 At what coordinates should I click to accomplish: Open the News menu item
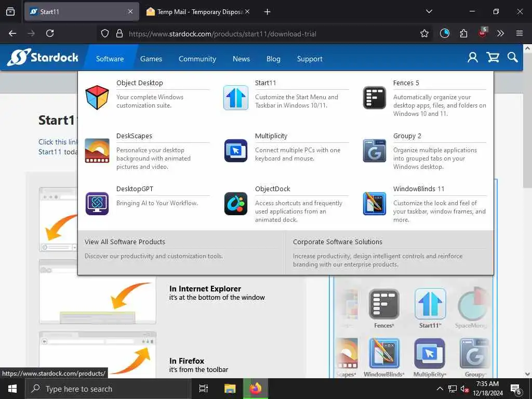[241, 59]
